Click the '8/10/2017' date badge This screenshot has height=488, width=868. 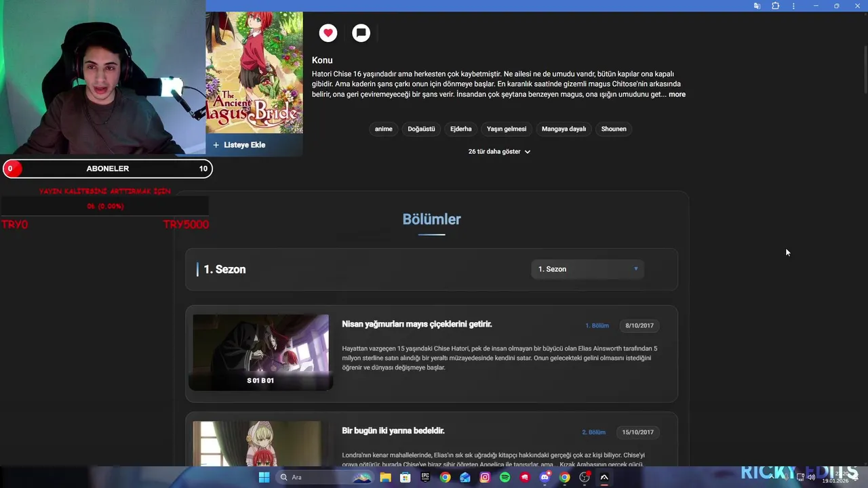(x=639, y=325)
